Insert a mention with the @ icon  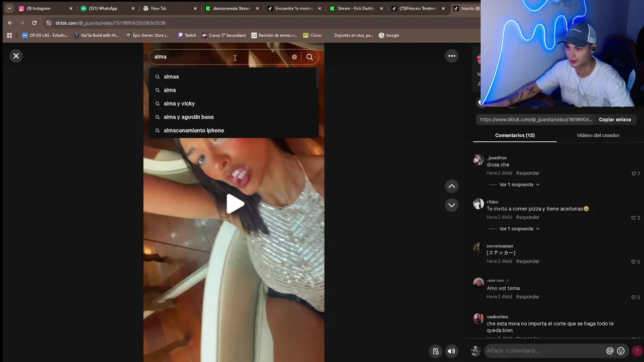coord(610,351)
